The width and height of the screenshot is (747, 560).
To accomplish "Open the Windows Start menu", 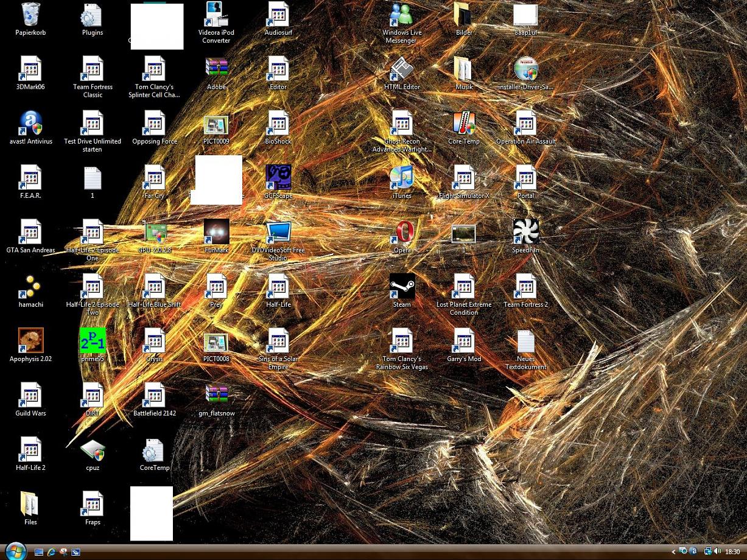I will point(15,551).
